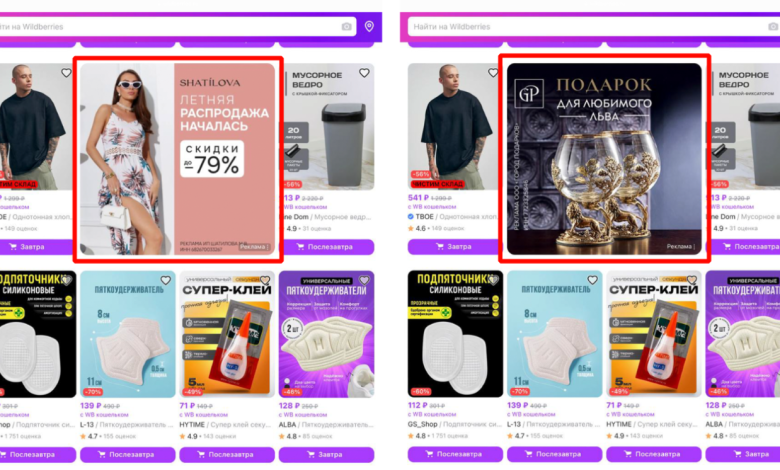Open GS_Shop Подпяточники product title in right panel
The height and width of the screenshot is (470, 780).
pyautogui.click(x=455, y=424)
